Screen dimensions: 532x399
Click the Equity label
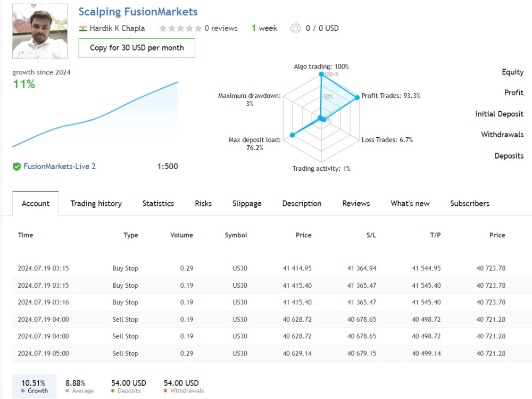513,72
